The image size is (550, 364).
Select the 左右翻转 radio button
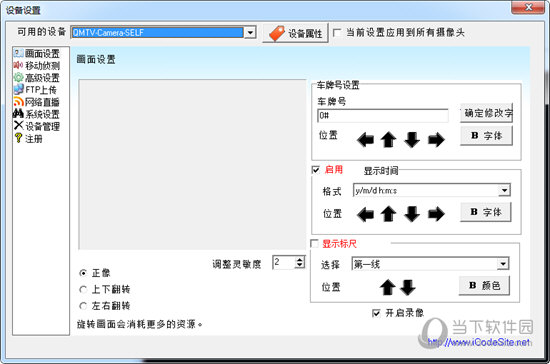(83, 306)
